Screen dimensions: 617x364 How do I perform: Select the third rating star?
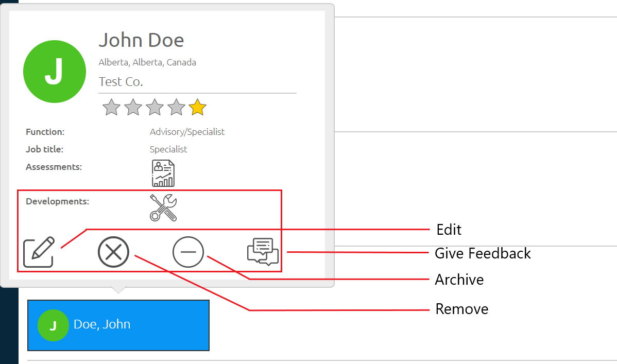(155, 107)
